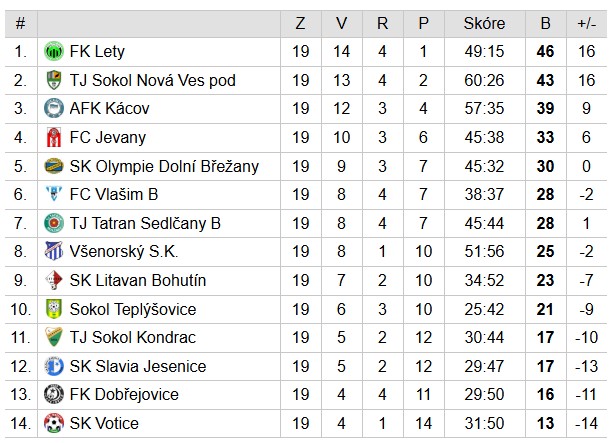Viewport: 615px width, 443px height.
Task: Click the +/- column header
Action: coord(586,23)
